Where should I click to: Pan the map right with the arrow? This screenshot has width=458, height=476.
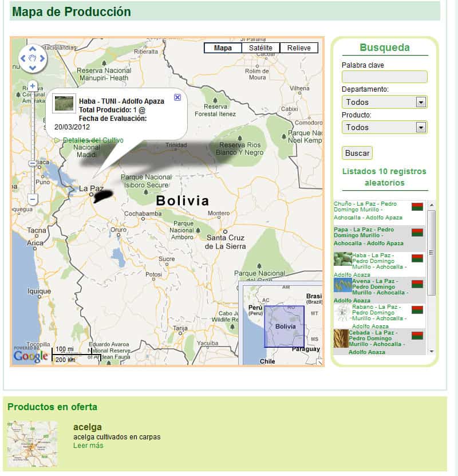(x=42, y=58)
